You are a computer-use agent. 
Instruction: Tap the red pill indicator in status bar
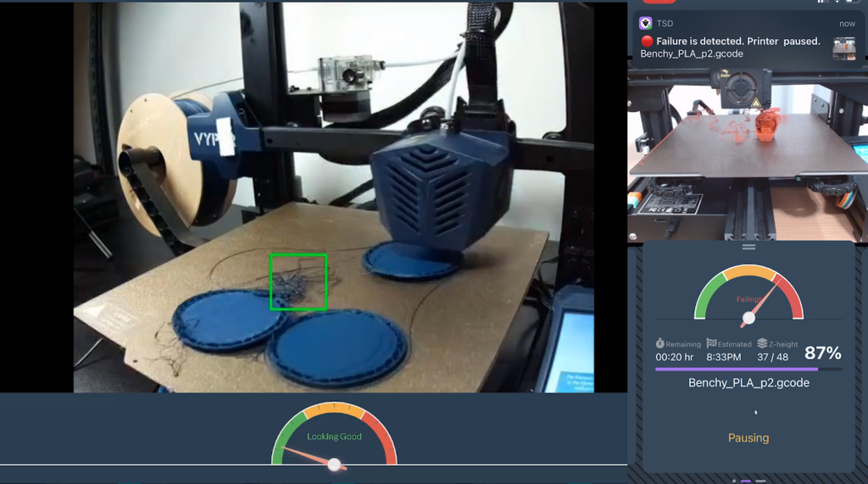pyautogui.click(x=659, y=1)
